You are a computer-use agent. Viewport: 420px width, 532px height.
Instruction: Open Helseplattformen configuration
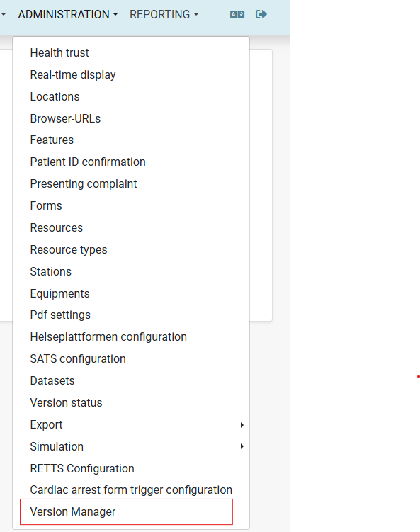click(x=131, y=337)
